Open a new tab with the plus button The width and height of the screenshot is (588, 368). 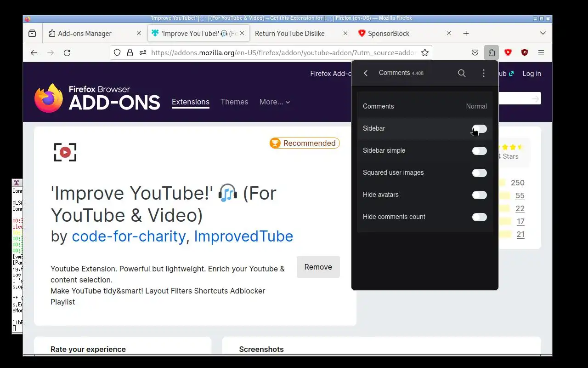[466, 33]
